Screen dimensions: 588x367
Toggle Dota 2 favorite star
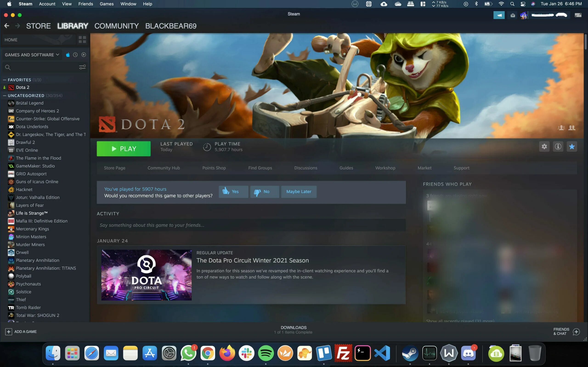[x=572, y=146]
